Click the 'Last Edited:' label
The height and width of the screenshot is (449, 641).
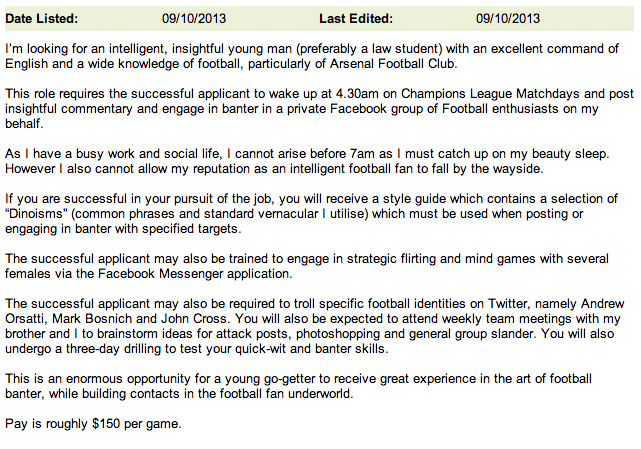(356, 19)
